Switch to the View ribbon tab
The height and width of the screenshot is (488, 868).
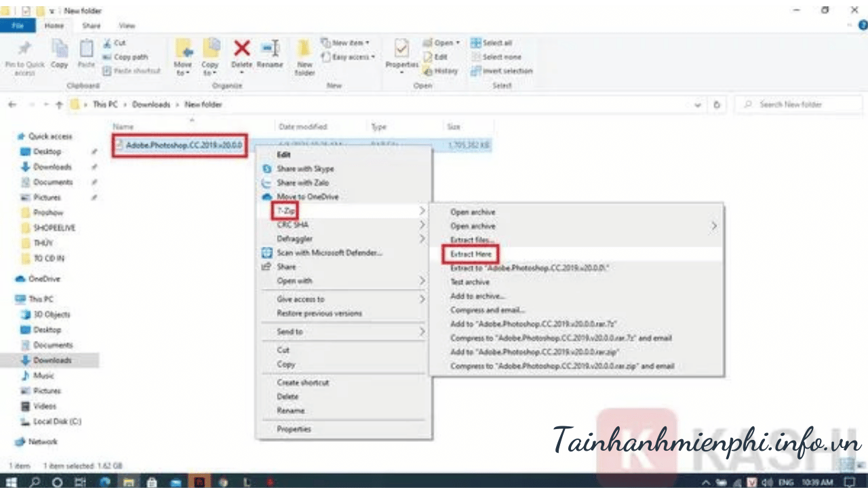(127, 26)
